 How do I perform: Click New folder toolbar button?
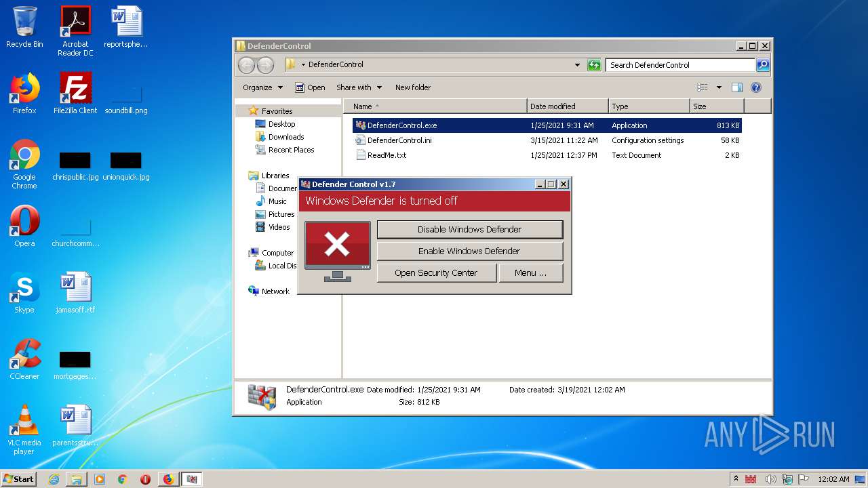(413, 87)
